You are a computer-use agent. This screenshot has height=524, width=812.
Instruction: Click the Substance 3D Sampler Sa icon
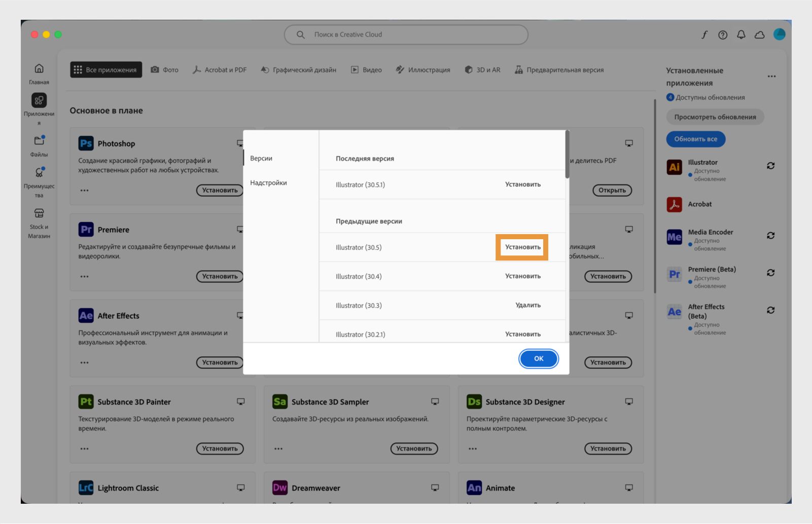(280, 402)
